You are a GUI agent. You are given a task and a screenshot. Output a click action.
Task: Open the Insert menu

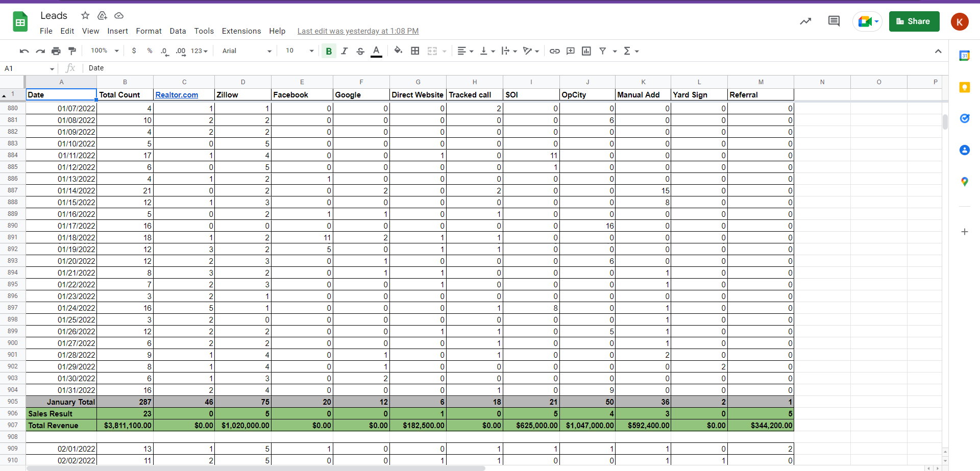tap(117, 31)
